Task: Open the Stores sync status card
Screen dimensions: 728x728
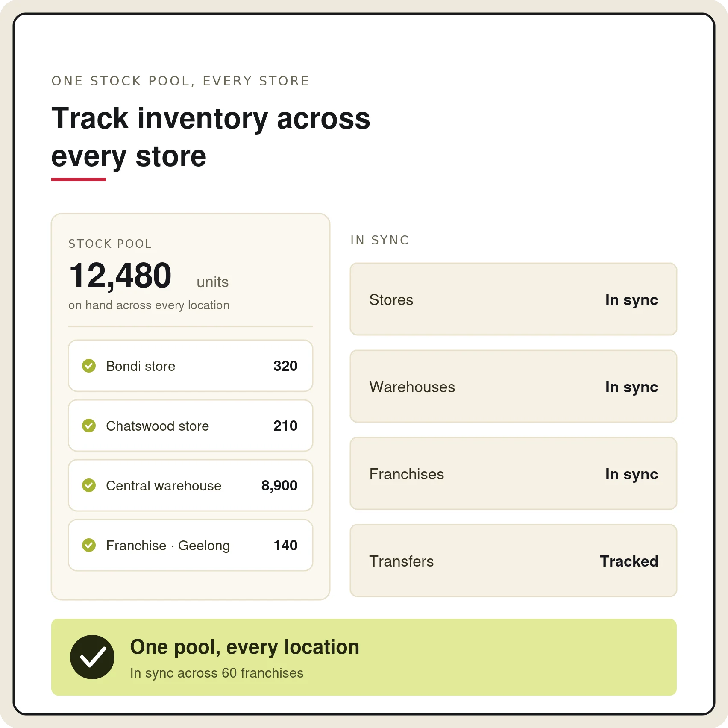Action: 514,299
